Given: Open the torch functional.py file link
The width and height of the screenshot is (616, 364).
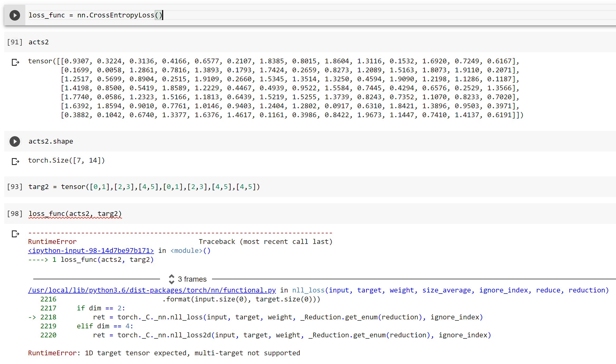Looking at the screenshot, I should click(x=152, y=290).
